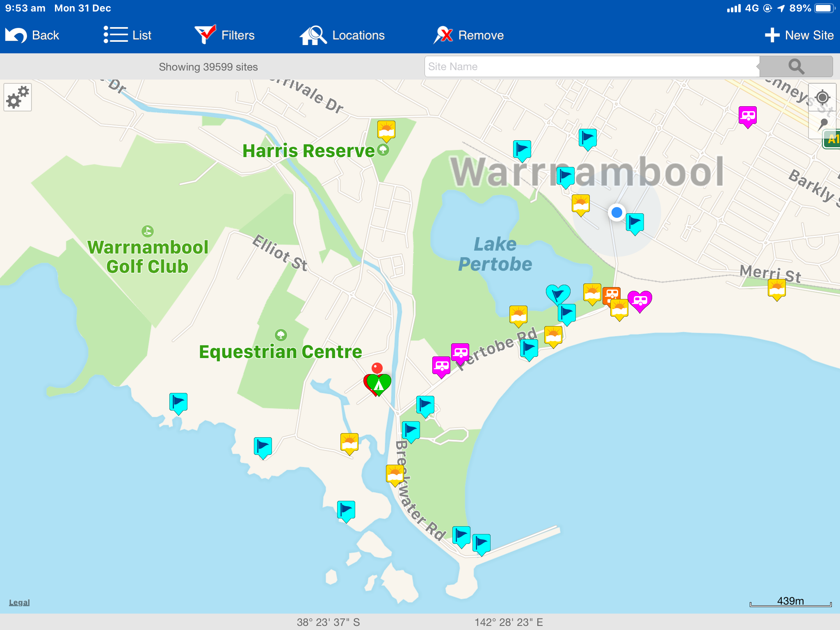Tap the drop pin icon below crosshair
The height and width of the screenshot is (630, 840).
click(823, 124)
